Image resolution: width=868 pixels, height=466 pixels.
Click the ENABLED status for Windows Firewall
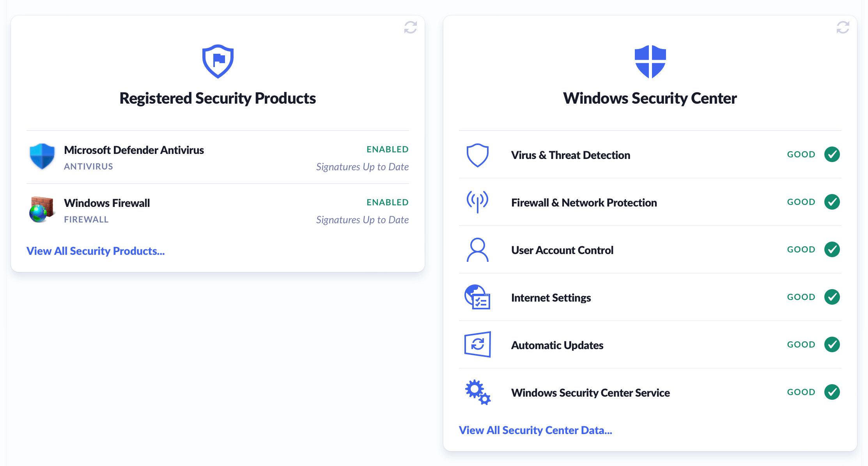point(387,202)
